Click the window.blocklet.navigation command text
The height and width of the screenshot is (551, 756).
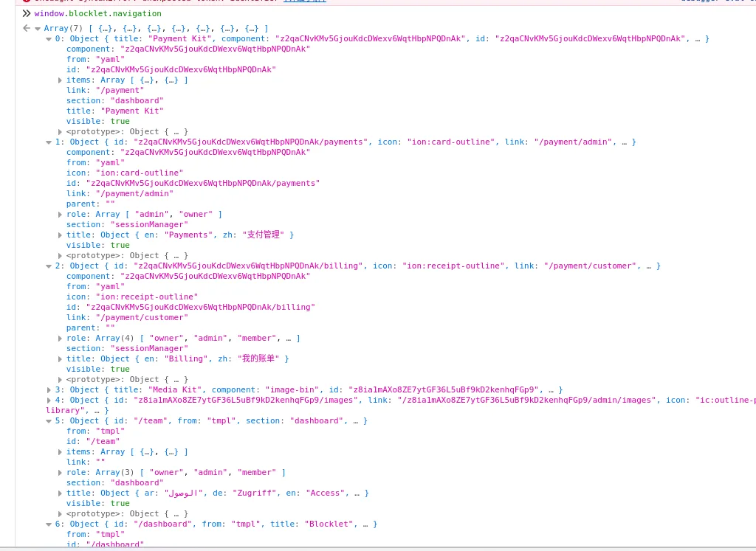tap(98, 13)
